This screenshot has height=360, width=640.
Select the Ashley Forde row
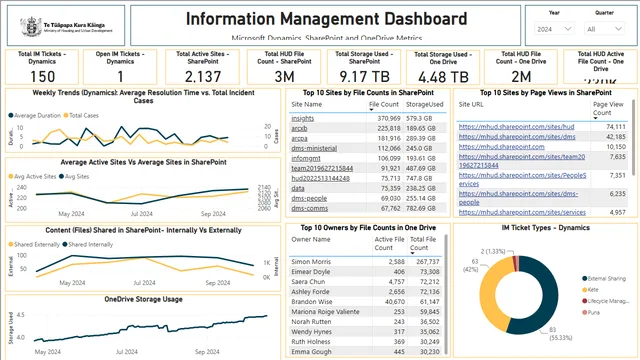(366, 292)
